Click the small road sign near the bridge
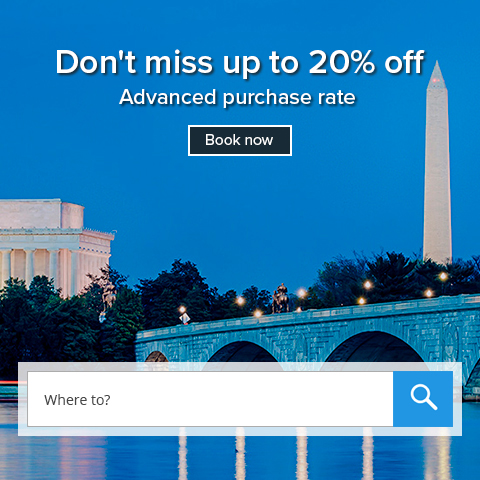This screenshot has height=480, width=480. click(184, 319)
